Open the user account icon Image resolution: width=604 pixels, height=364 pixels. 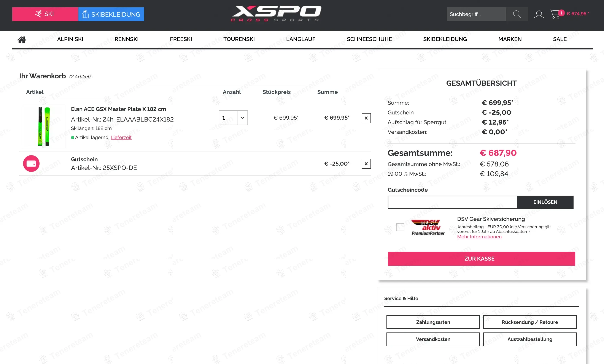539,14
